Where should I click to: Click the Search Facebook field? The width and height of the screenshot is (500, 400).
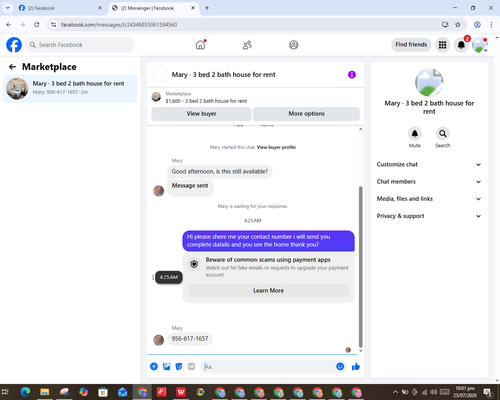coord(80,45)
